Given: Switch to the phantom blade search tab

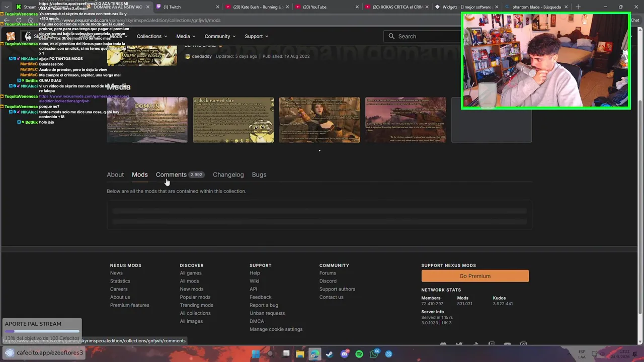Looking at the screenshot, I should click(x=536, y=7).
